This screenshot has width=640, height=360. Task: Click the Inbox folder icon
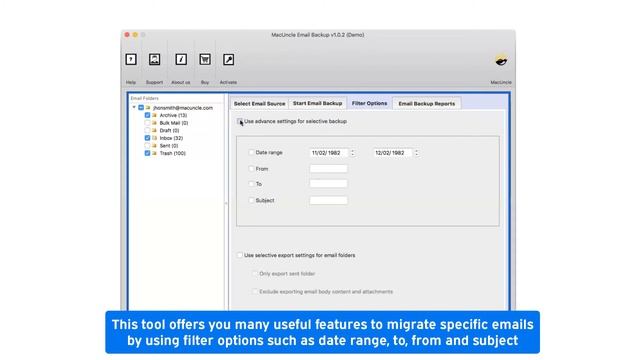pos(154,138)
